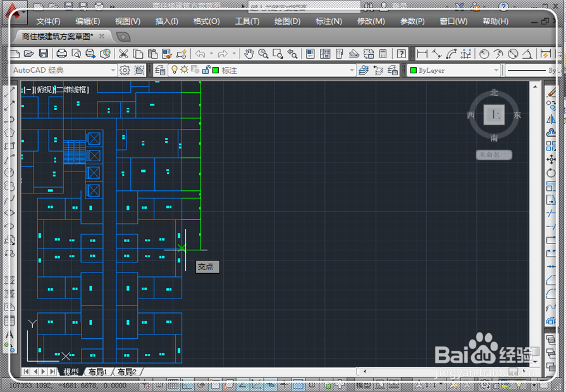Click the New drawing icon

point(15,54)
